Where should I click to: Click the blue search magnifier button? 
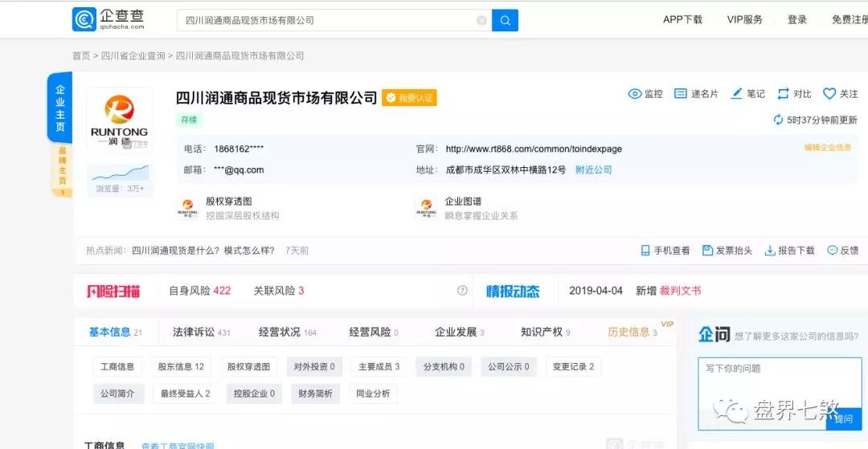[x=505, y=20]
